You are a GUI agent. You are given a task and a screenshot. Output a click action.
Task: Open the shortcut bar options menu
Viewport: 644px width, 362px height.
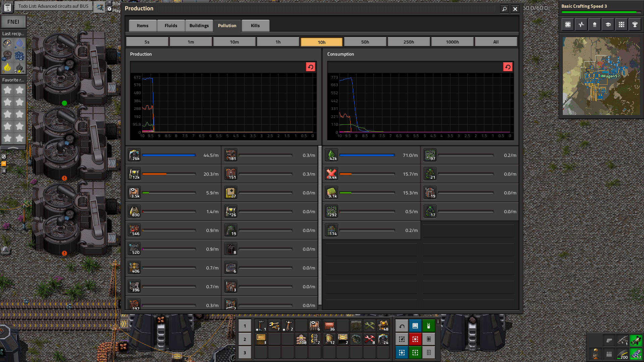pos(438,322)
